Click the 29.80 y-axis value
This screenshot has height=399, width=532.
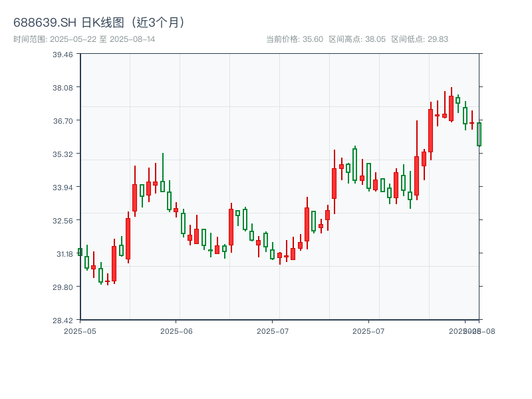(63, 287)
